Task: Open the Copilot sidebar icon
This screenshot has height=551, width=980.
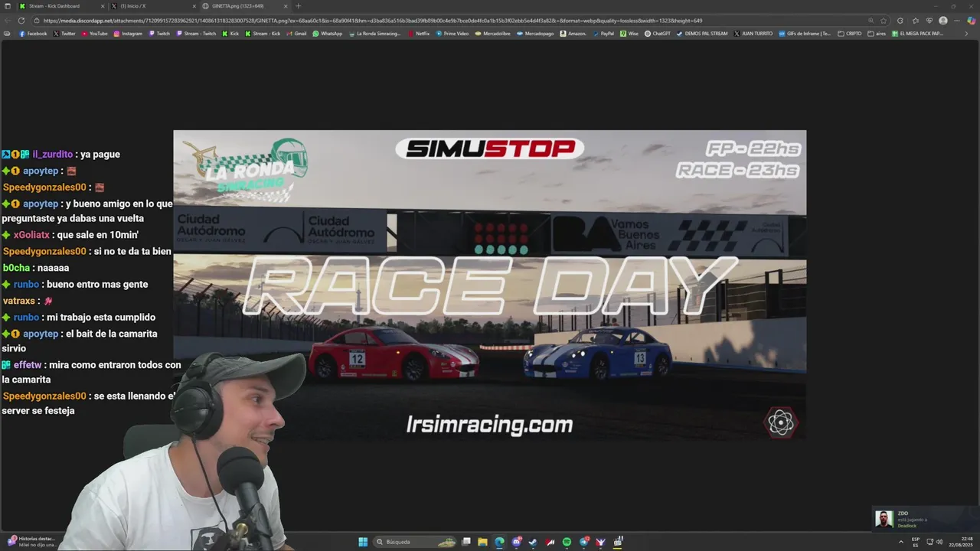Action: click(972, 21)
